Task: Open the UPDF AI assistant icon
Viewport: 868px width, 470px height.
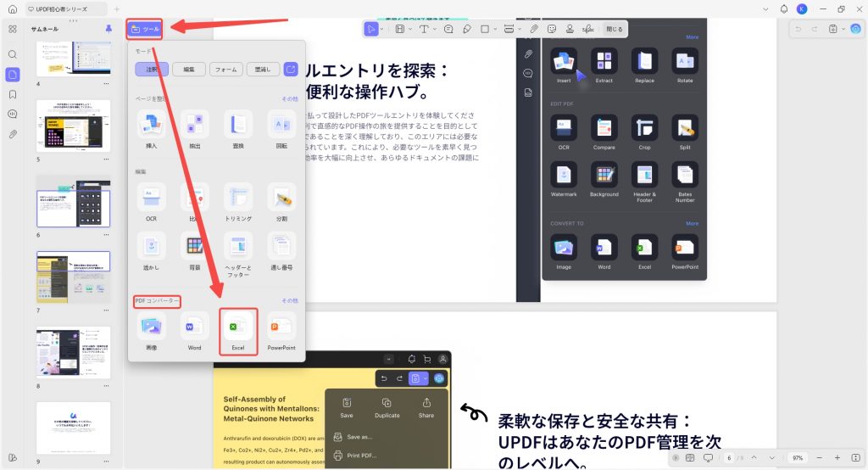Action: (856, 29)
